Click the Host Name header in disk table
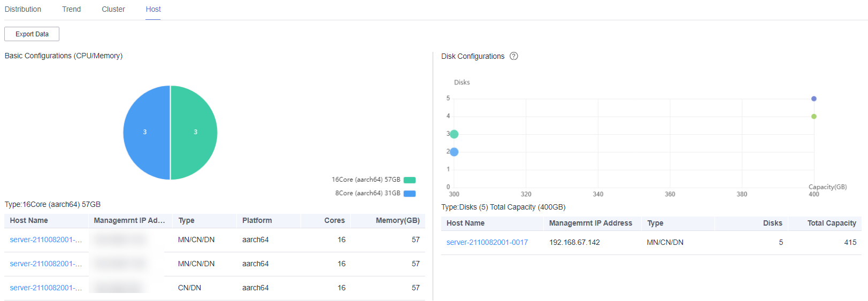868x301 pixels. tap(465, 223)
